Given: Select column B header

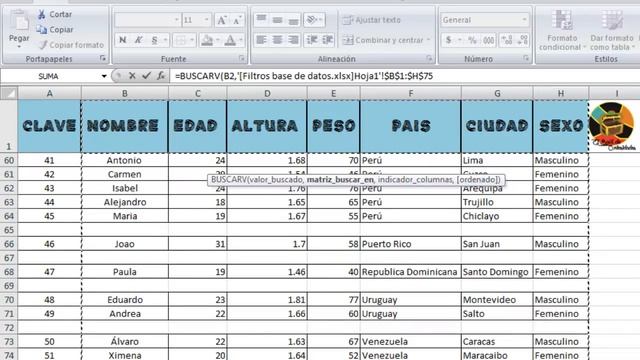Looking at the screenshot, I should point(124,93).
